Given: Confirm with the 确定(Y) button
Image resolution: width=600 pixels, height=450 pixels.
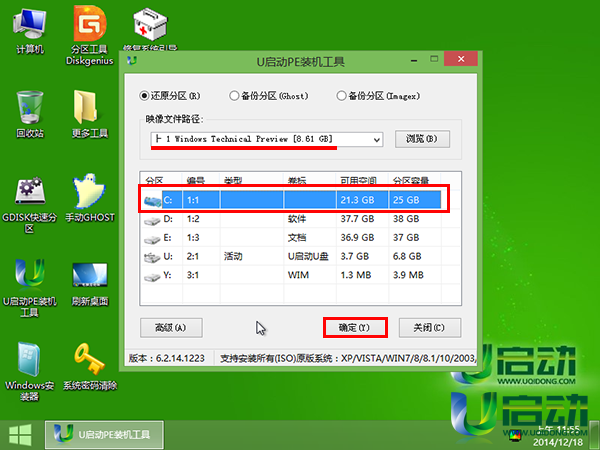Looking at the screenshot, I should tap(355, 328).
